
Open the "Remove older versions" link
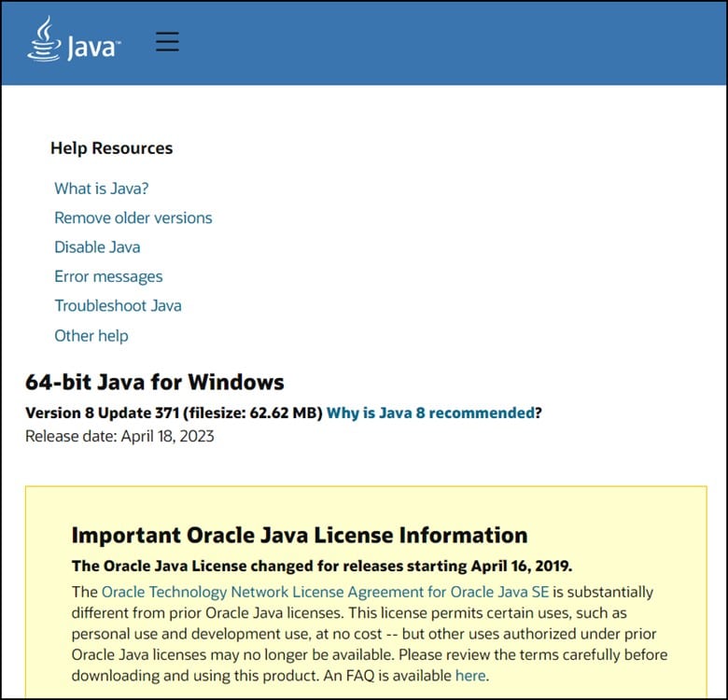(133, 217)
